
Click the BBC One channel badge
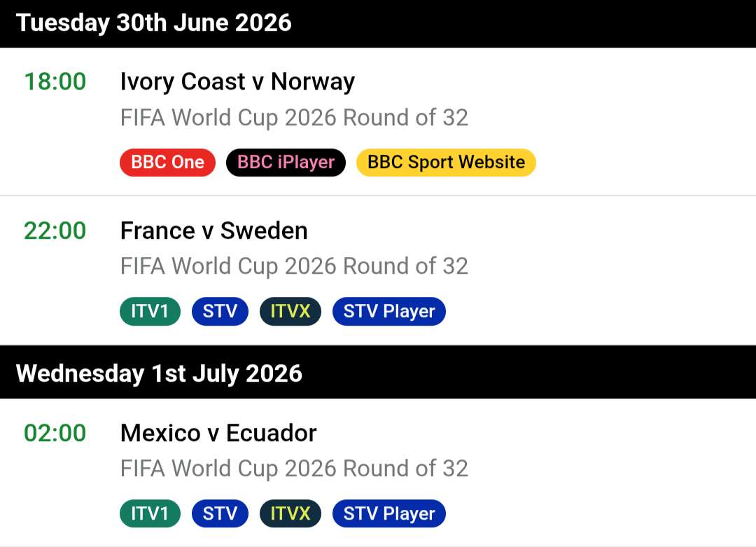(167, 162)
